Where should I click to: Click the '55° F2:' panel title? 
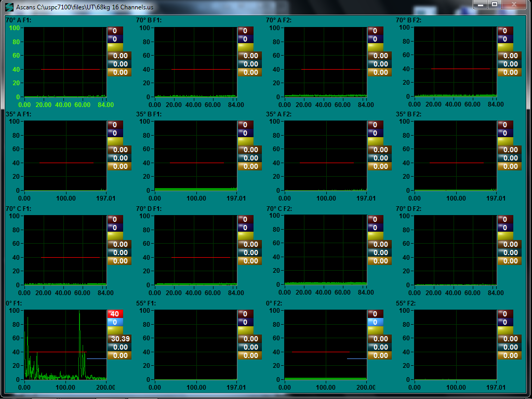pyautogui.click(x=406, y=303)
